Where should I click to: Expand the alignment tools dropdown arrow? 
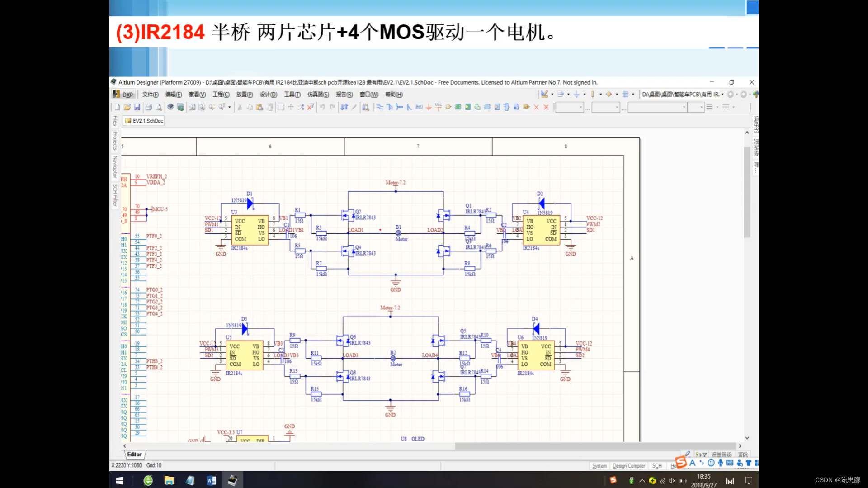click(x=568, y=94)
